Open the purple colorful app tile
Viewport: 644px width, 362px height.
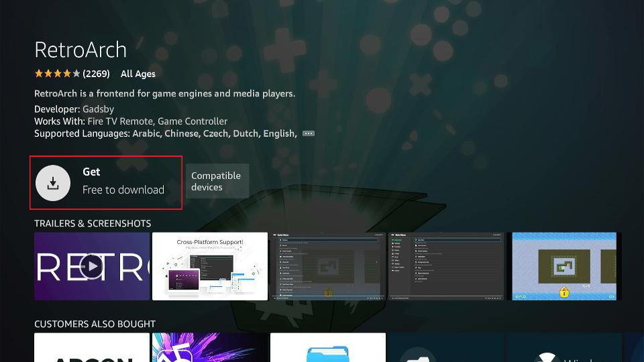[210, 348]
